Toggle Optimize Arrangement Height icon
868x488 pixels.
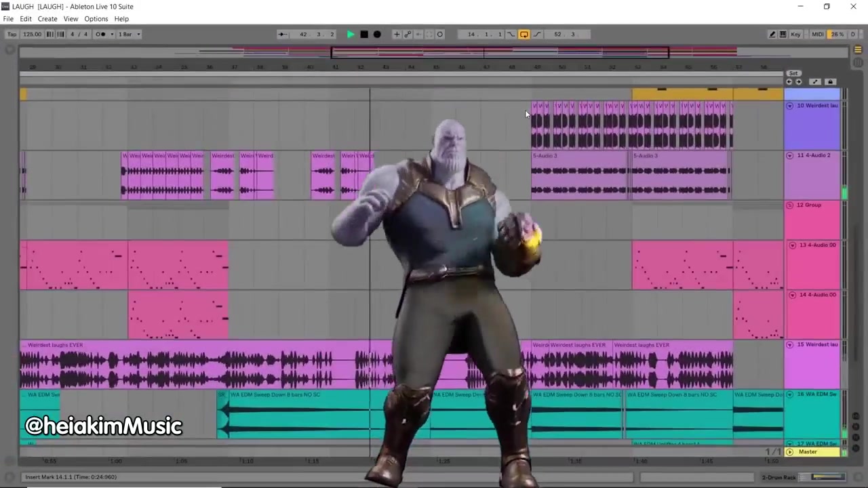point(815,82)
